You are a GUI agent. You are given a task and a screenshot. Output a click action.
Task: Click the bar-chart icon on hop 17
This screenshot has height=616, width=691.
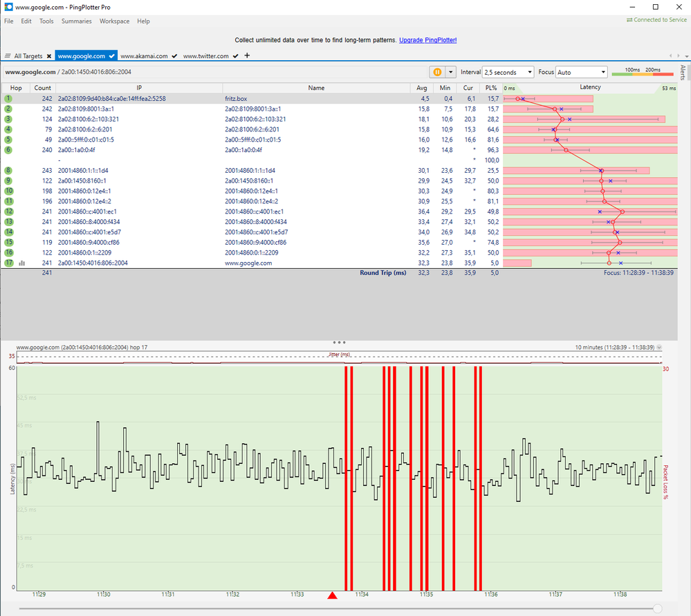[x=21, y=263]
